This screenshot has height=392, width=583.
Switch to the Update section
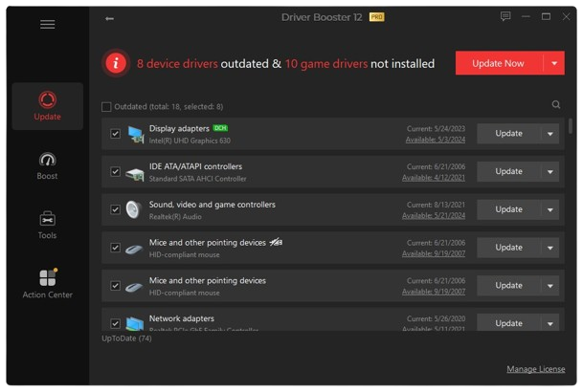pos(47,106)
